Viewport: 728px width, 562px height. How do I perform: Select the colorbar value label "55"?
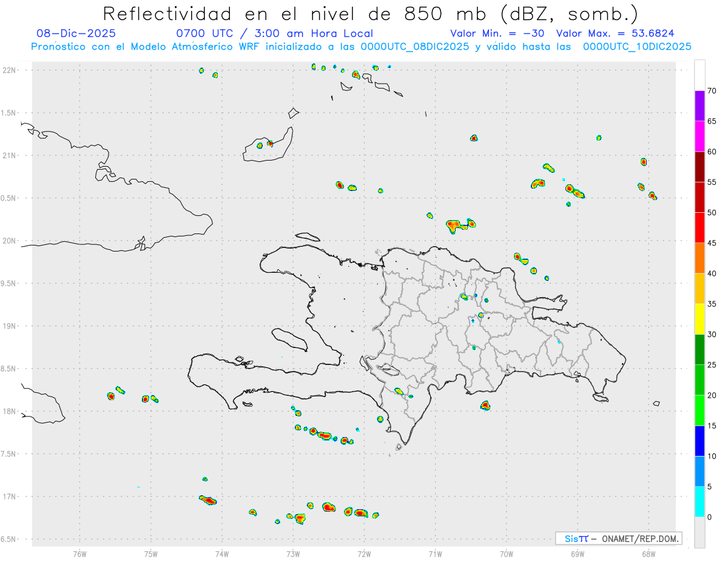(x=712, y=182)
